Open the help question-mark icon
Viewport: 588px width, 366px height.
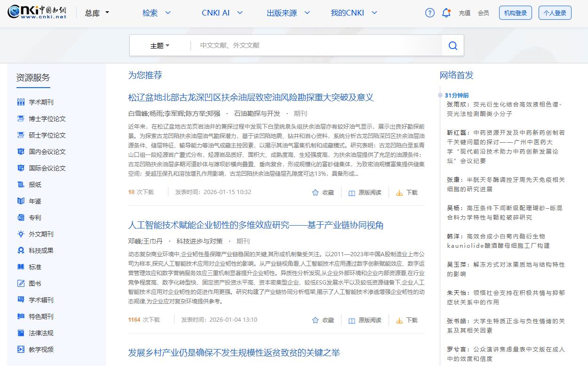point(429,13)
